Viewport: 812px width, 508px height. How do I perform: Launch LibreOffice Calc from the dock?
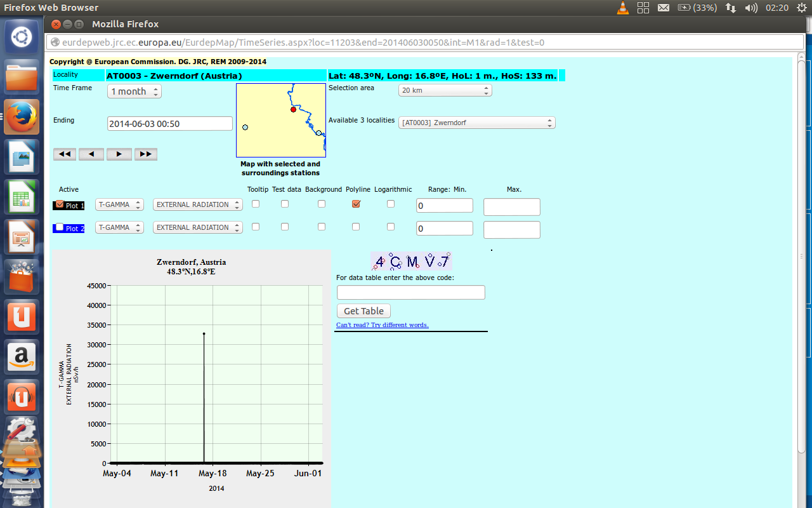pyautogui.click(x=22, y=197)
